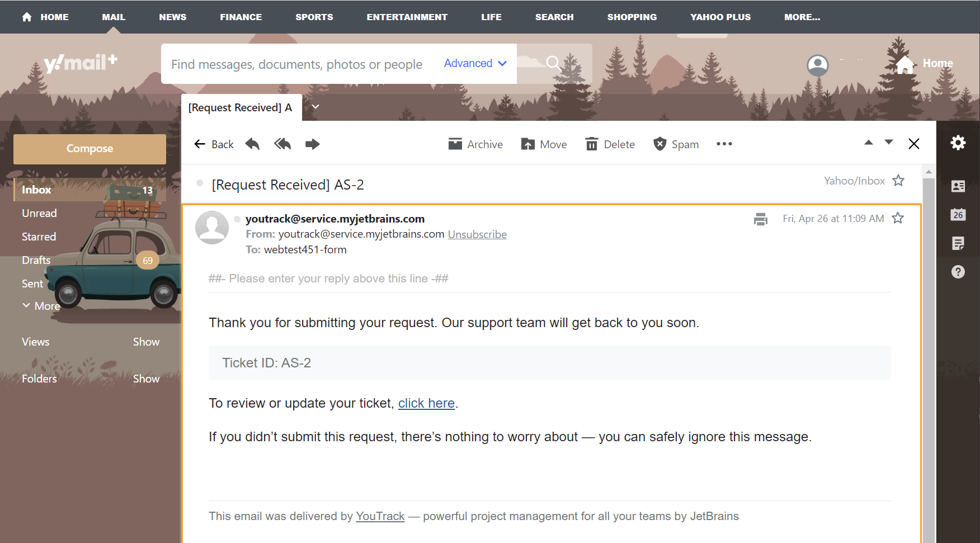Viewport: 980px width, 543px height.
Task: Open the Notepad panel from right sidebar
Action: [x=958, y=244]
